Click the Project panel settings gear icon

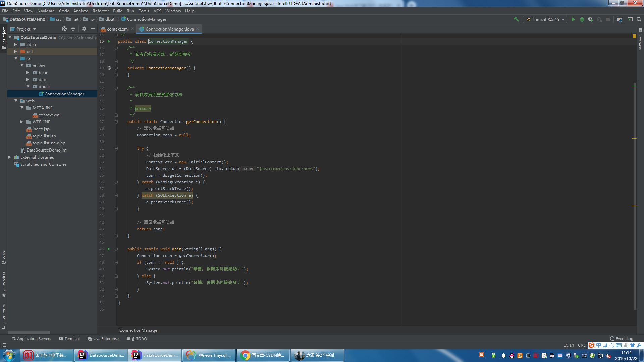point(84,29)
